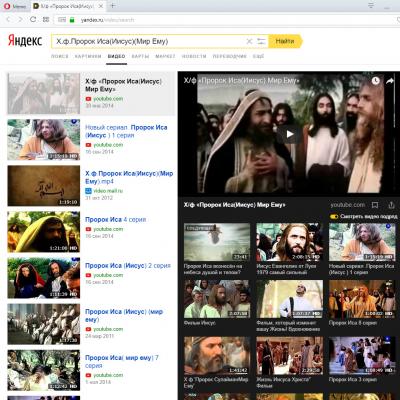
Task: Switch to the Поиск tab
Action: [x=60, y=56]
